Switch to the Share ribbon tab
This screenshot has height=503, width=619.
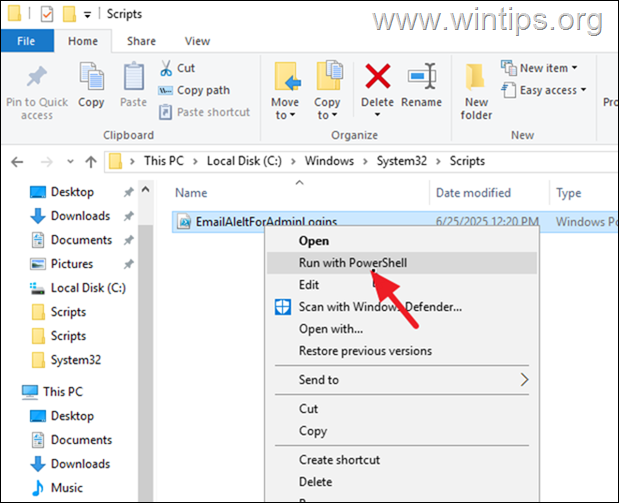point(141,41)
